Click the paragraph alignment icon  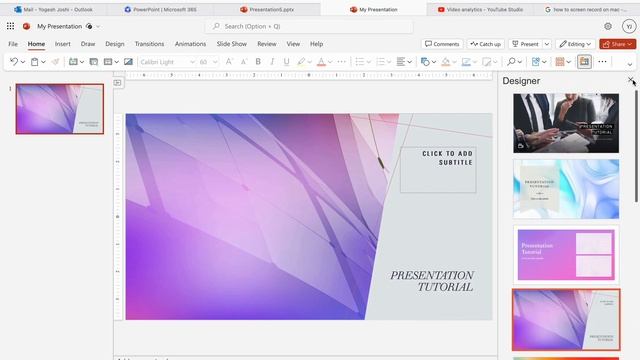coord(400,62)
